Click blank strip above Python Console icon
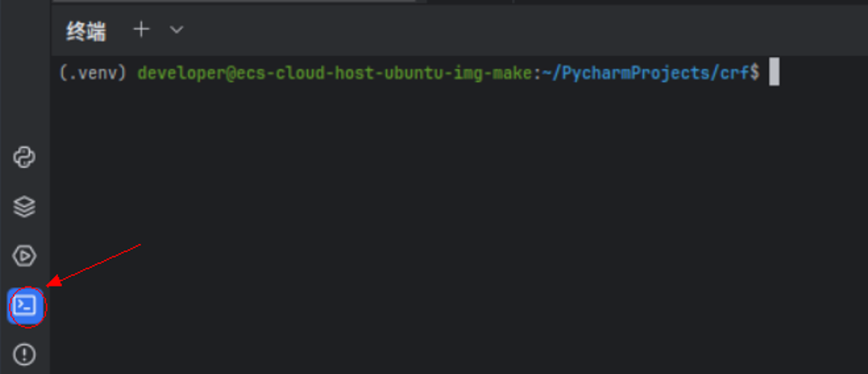The image size is (868, 374). [24, 82]
